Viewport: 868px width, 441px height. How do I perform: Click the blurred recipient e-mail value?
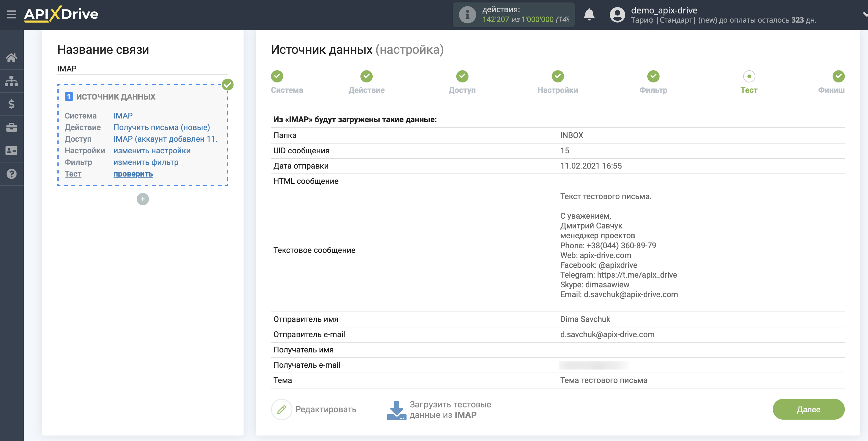(x=593, y=365)
